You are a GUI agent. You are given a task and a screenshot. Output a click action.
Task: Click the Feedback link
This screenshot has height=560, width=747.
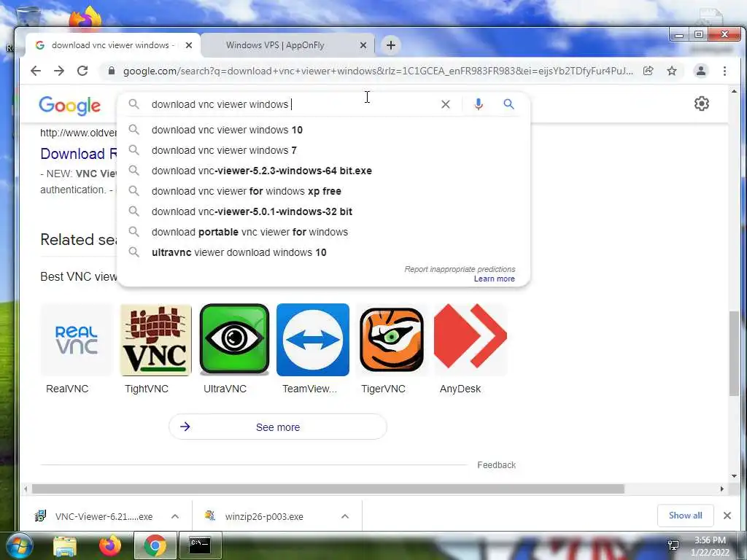[496, 464]
